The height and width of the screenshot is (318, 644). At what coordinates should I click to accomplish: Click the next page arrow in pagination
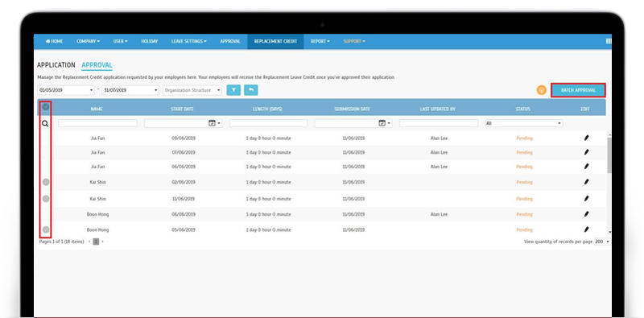point(102,242)
